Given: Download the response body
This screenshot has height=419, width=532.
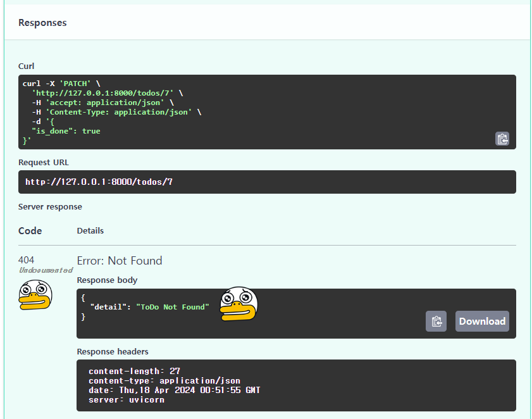Looking at the screenshot, I should point(482,321).
